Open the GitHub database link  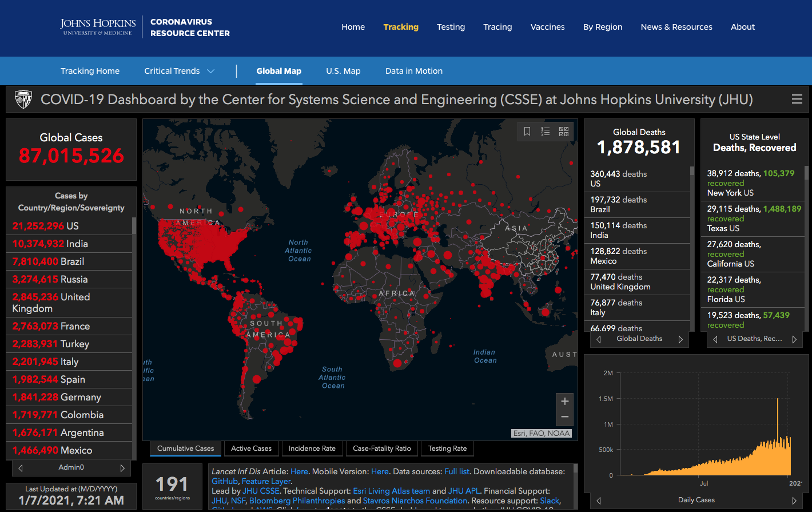tap(224, 481)
